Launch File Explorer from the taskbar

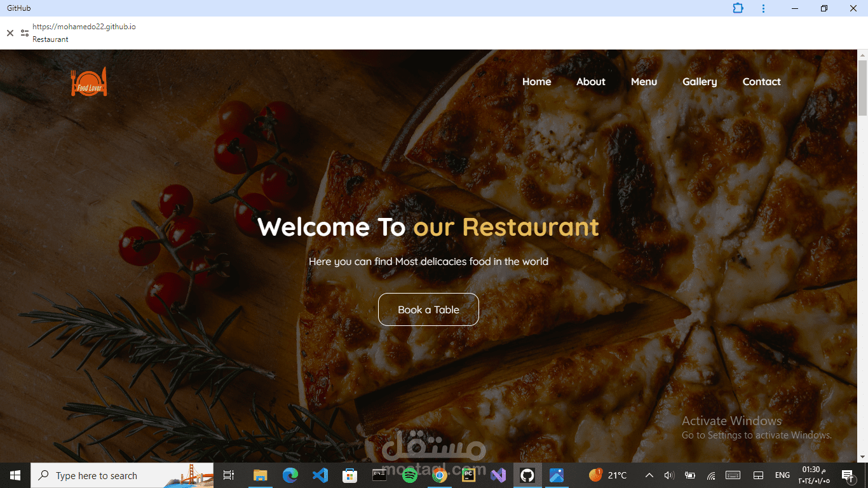(261, 475)
